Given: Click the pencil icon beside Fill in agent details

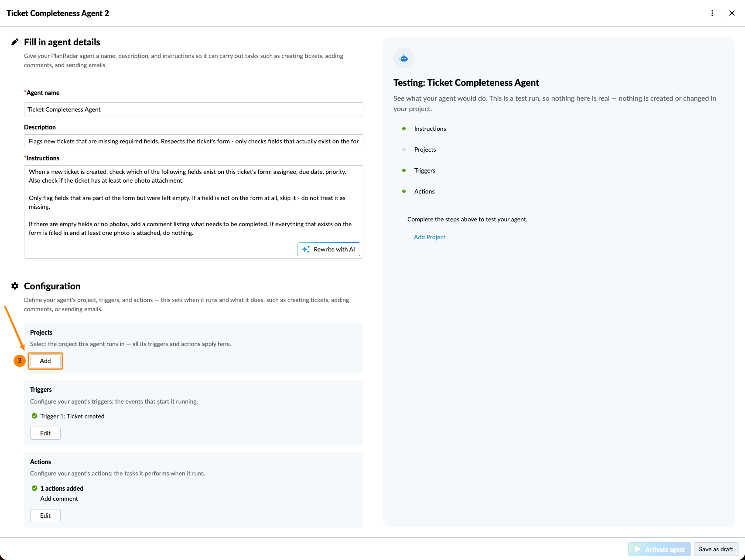Looking at the screenshot, I should [x=15, y=42].
